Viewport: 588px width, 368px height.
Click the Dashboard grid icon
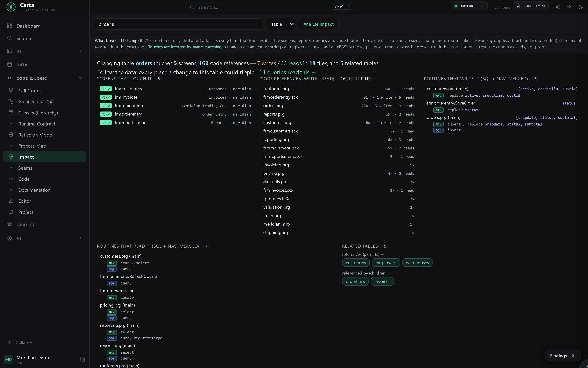coord(10,26)
